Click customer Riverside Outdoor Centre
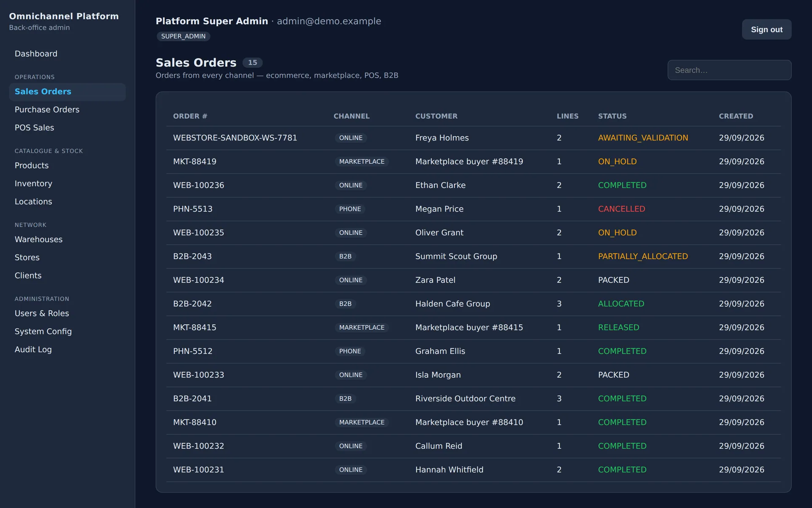This screenshot has height=508, width=812. tap(465, 399)
